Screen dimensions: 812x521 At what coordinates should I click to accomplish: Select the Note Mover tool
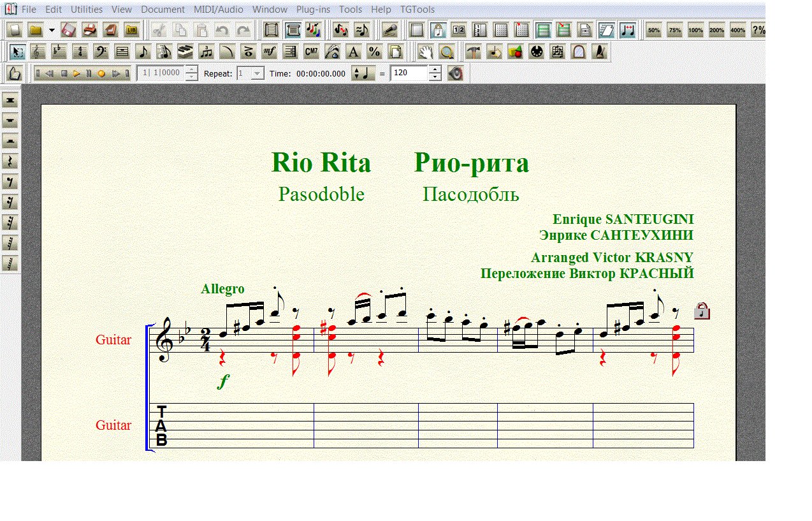point(494,52)
